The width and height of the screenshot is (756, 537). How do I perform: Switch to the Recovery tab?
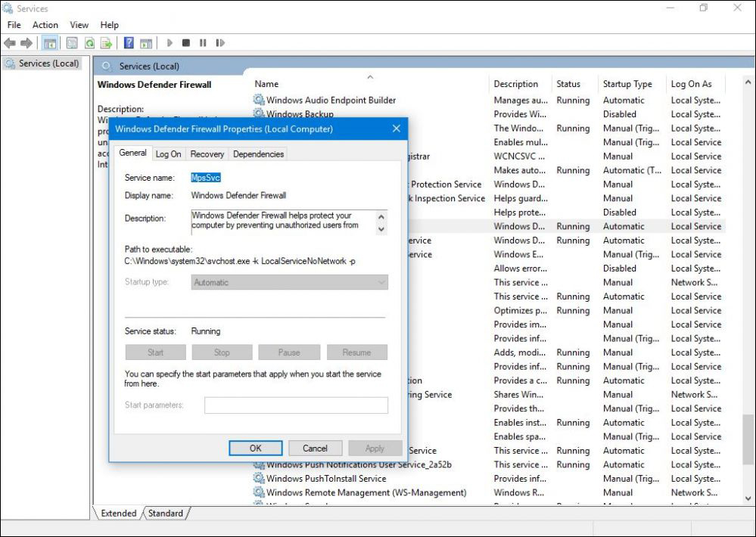click(x=207, y=154)
